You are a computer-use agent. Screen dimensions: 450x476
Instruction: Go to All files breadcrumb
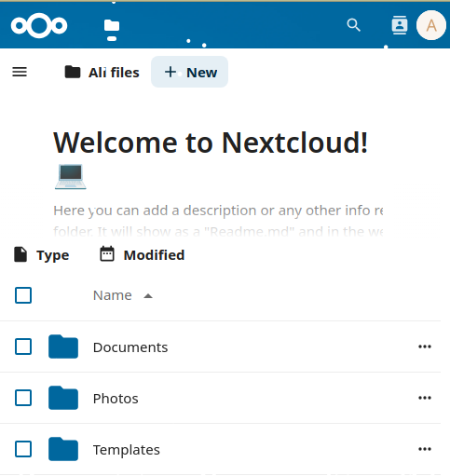(102, 73)
